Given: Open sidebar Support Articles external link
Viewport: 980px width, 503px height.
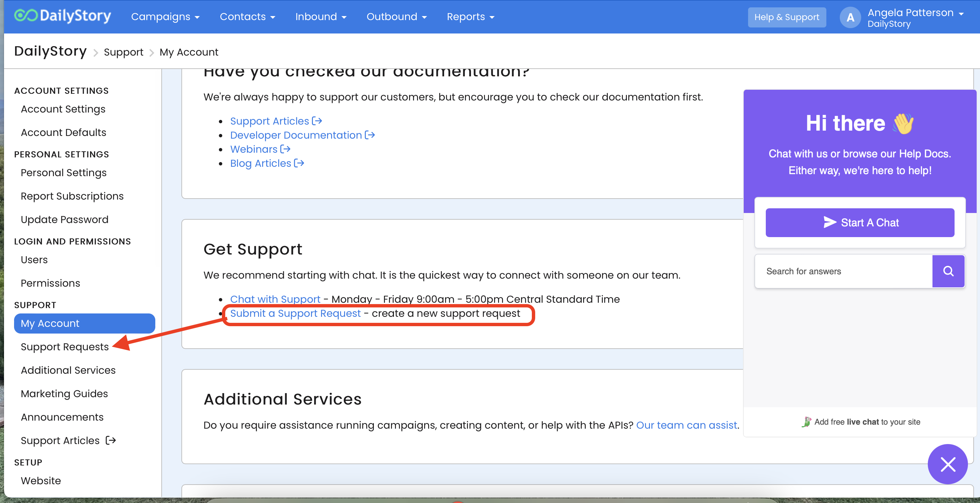Looking at the screenshot, I should [60, 441].
